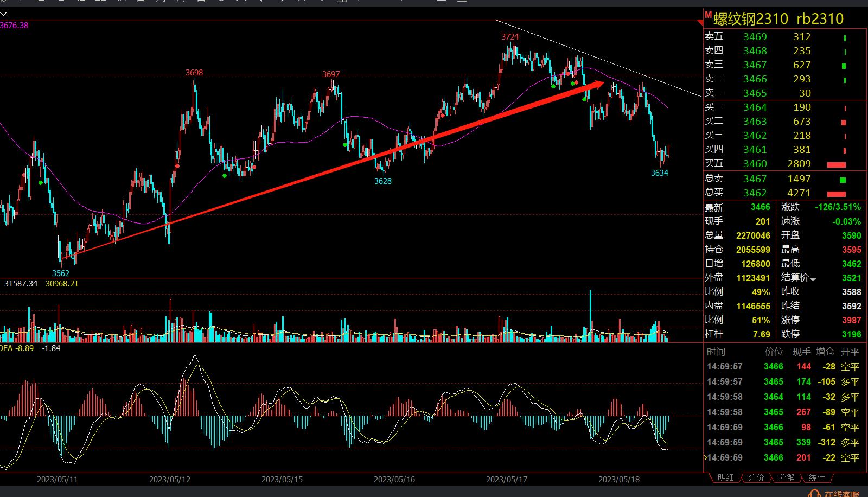Image resolution: width=868 pixels, height=497 pixels.
Task: Click the 3628 trough label on chart
Action: tap(383, 181)
